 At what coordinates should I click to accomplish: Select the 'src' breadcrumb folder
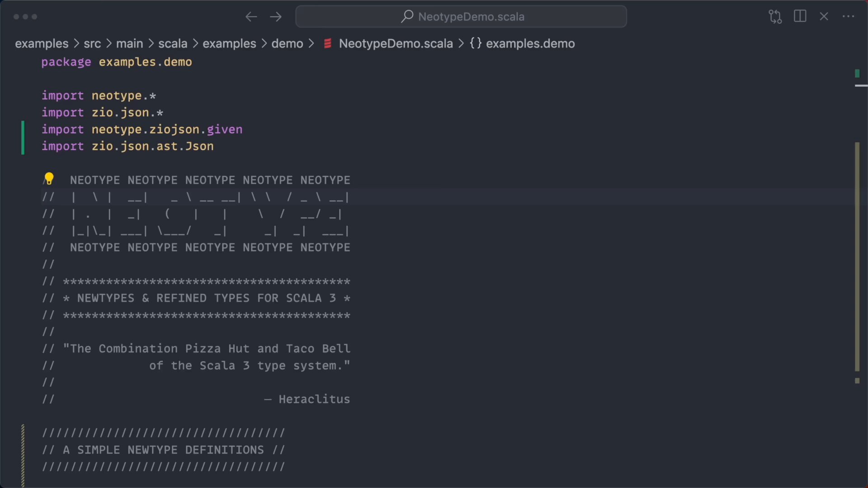point(92,43)
